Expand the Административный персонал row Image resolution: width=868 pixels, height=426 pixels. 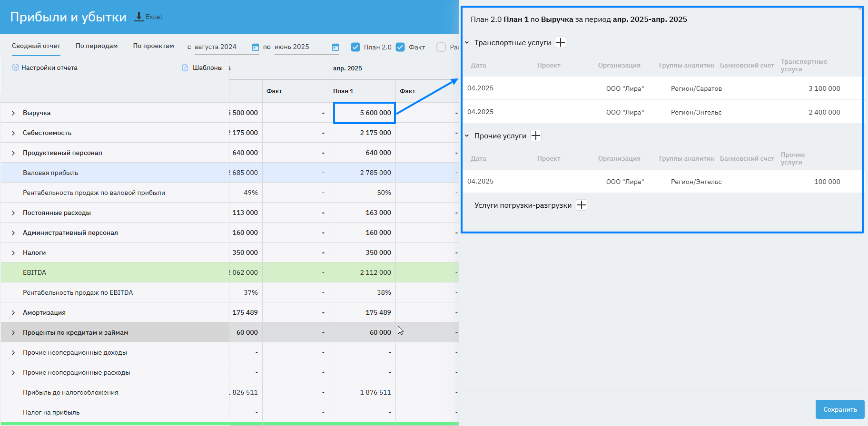tap(13, 233)
